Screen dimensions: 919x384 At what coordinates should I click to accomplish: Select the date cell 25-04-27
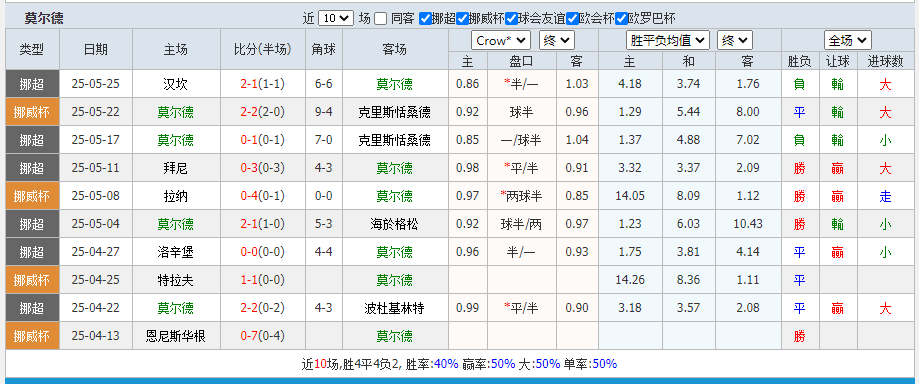96,252
